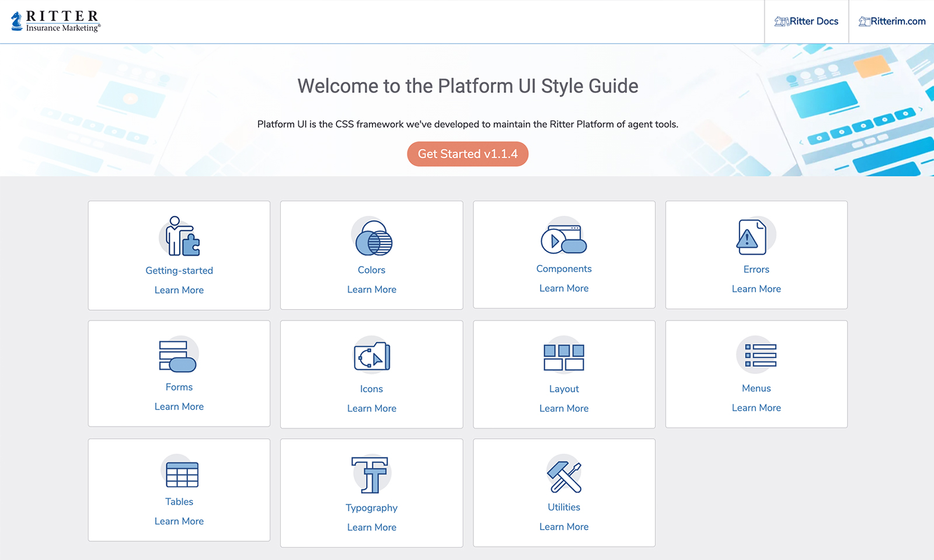
Task: Click the Tables grid icon
Action: coord(180,472)
